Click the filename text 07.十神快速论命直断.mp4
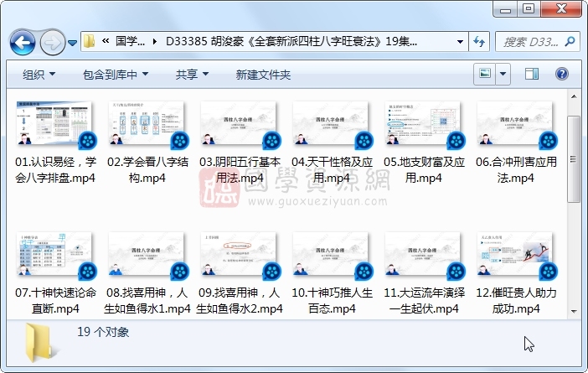 (55, 301)
